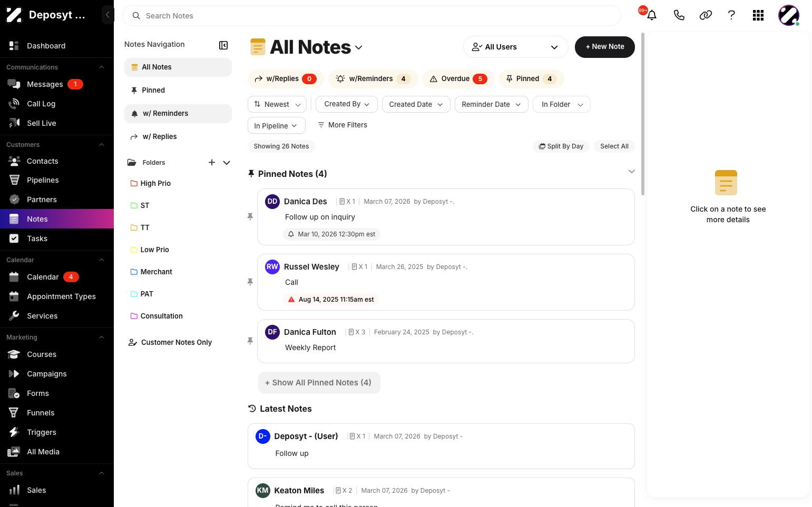Add a new folder with plus icon
This screenshot has height=507, width=812.
(212, 163)
